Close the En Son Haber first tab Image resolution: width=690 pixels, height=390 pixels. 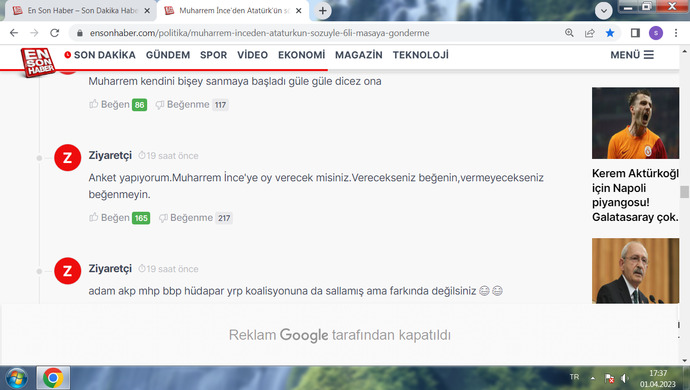pos(147,11)
